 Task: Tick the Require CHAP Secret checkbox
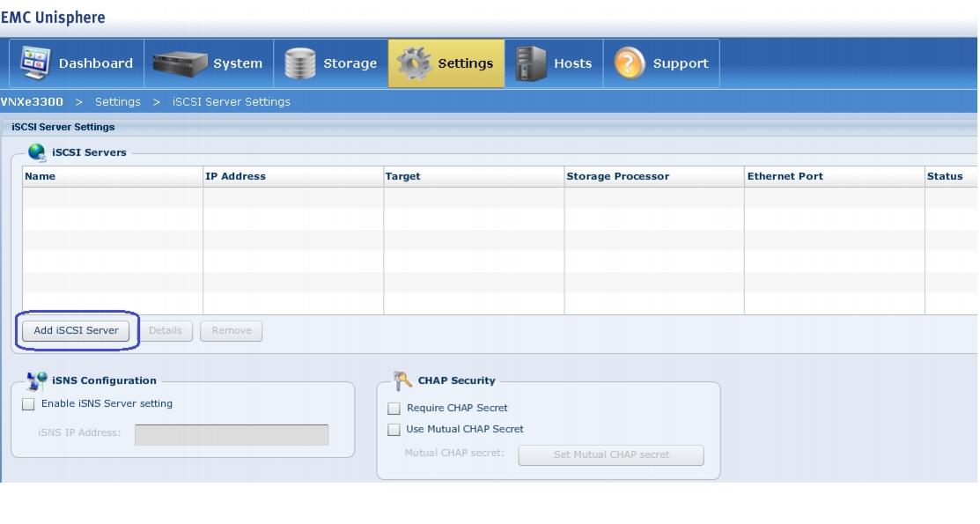(x=394, y=409)
